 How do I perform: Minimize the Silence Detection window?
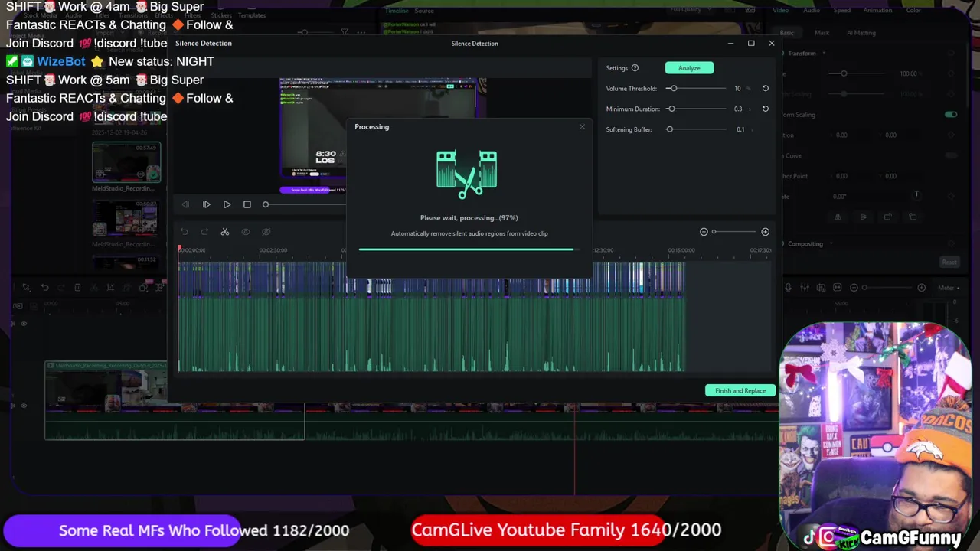tap(730, 43)
